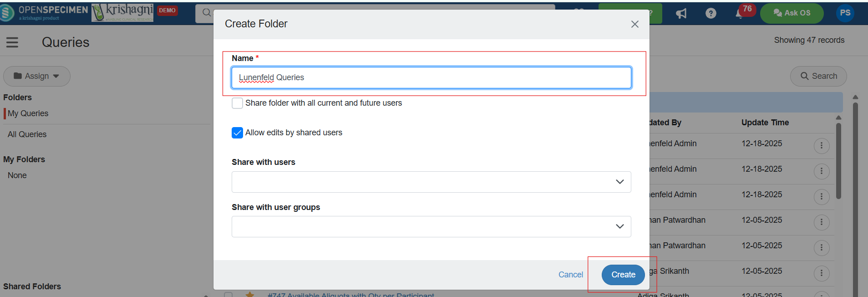
Task: Select My Queries folder
Action: [x=28, y=113]
